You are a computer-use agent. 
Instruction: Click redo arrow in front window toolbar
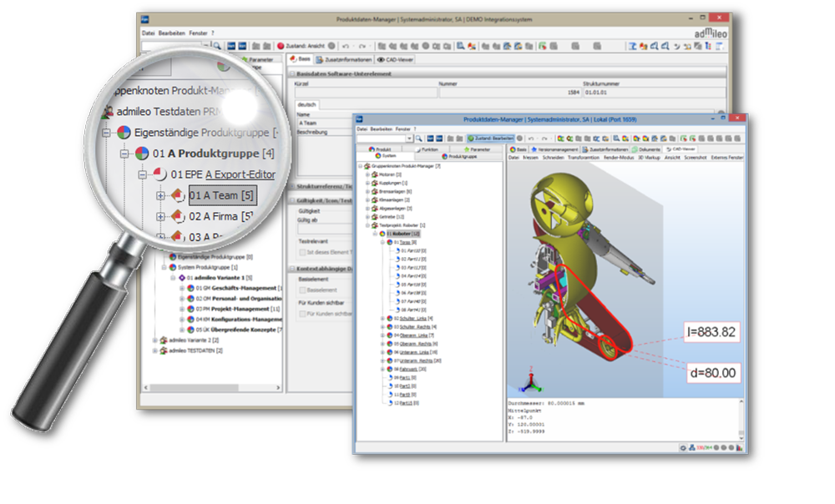(x=544, y=139)
